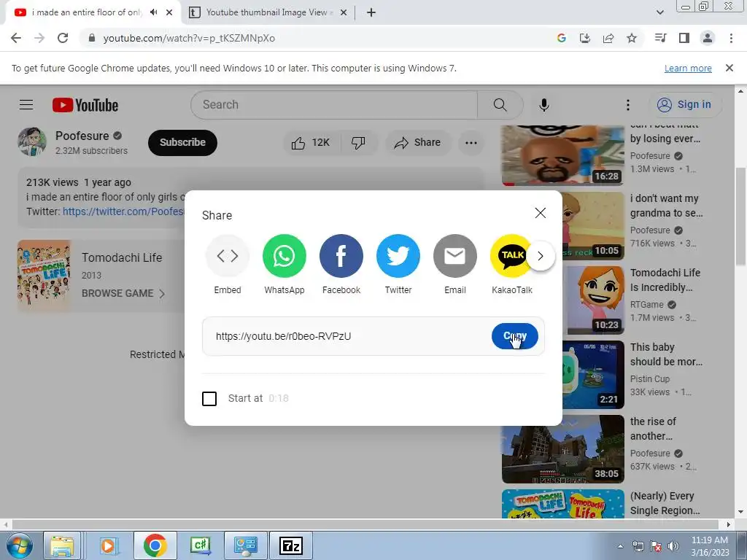Choose the Email share icon
The width and height of the screenshot is (747, 560).
[x=455, y=256]
